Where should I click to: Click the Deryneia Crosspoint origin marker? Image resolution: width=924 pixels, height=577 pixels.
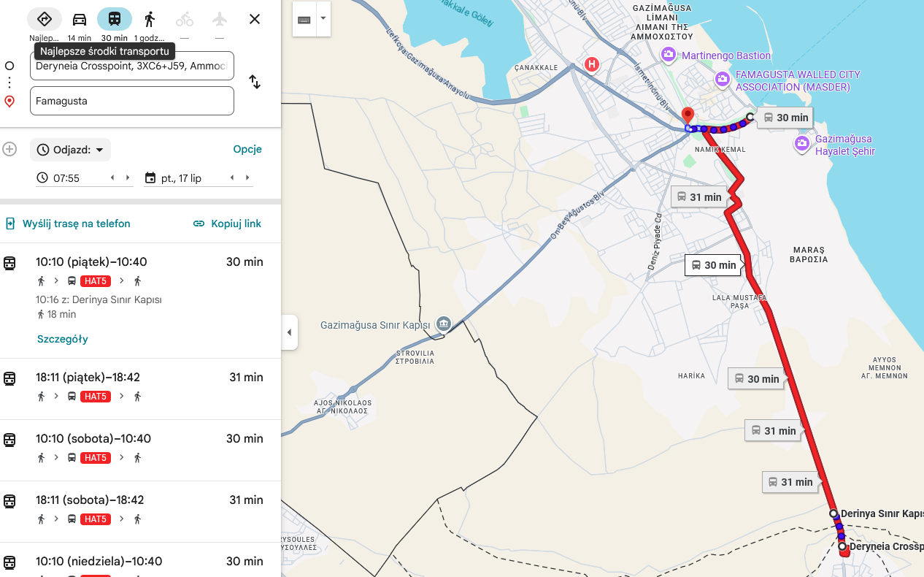pos(842,546)
